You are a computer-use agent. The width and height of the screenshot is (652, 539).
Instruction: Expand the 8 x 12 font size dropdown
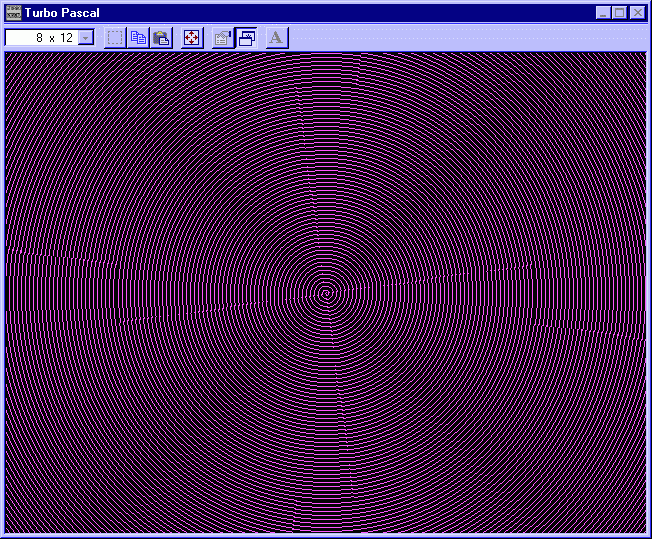[86, 38]
